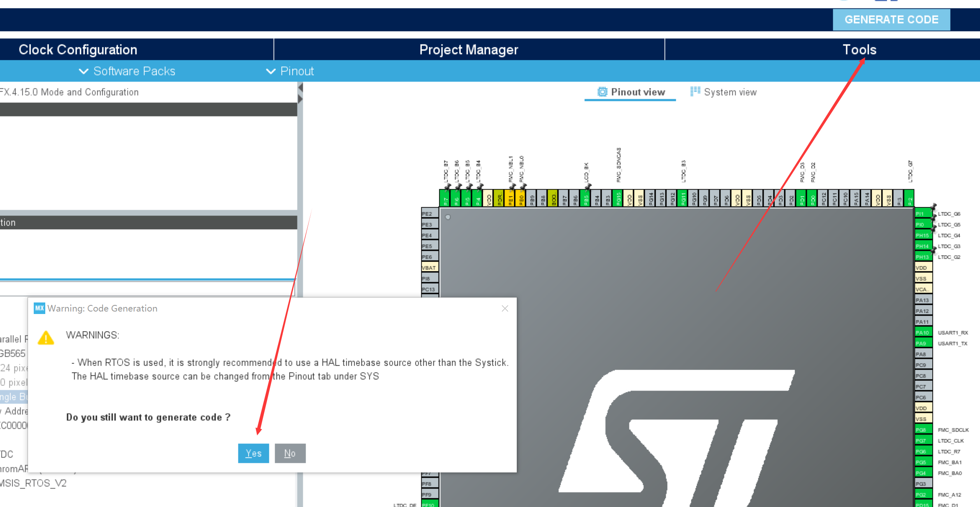Image resolution: width=980 pixels, height=507 pixels.
Task: Confirm code generation with Yes
Action: click(x=253, y=453)
